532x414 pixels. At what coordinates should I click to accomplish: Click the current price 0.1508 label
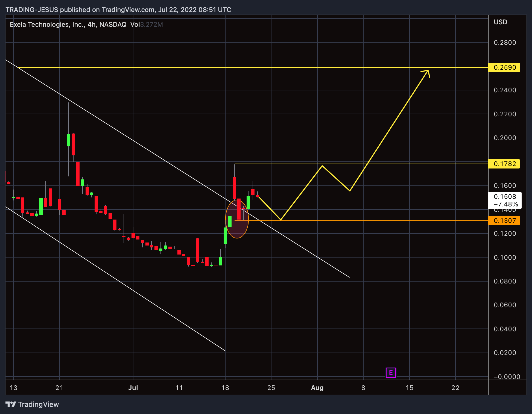point(505,197)
